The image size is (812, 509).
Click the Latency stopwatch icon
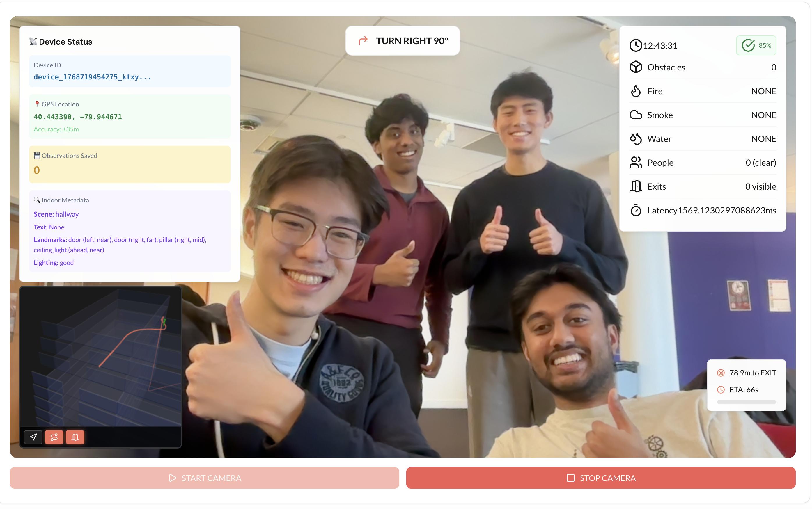(x=636, y=210)
